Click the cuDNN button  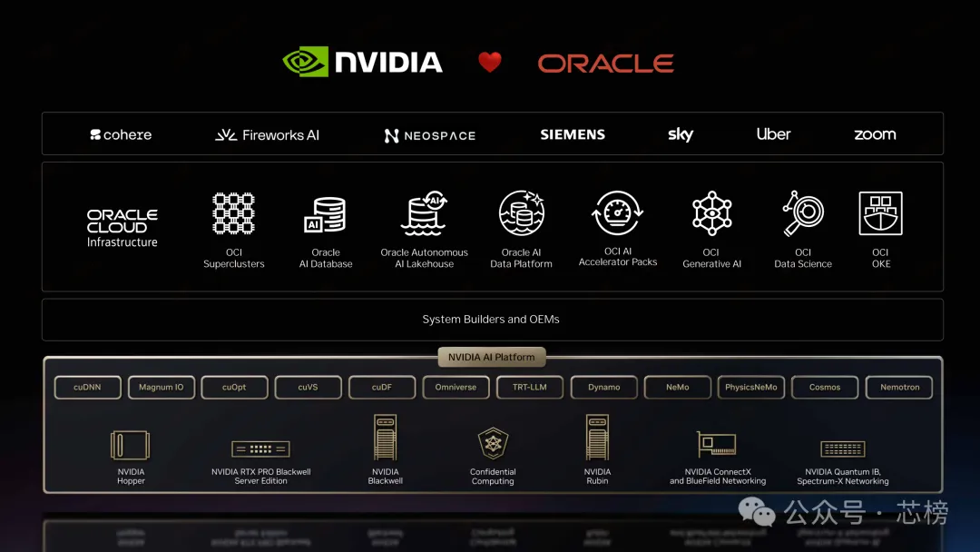point(87,387)
